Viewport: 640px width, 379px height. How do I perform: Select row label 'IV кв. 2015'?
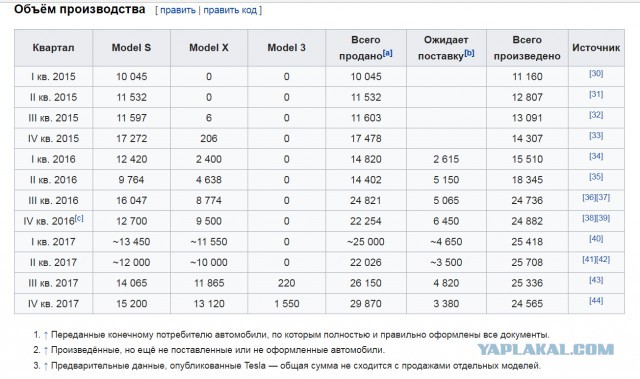click(53, 139)
